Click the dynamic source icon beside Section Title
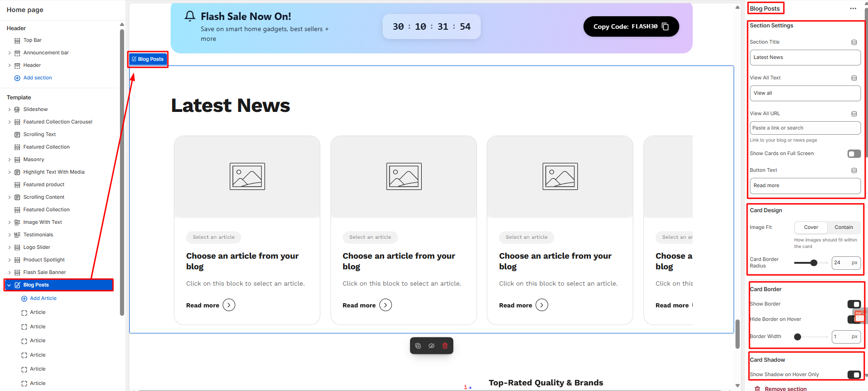Viewport: 868px width, 391px height. (x=854, y=42)
